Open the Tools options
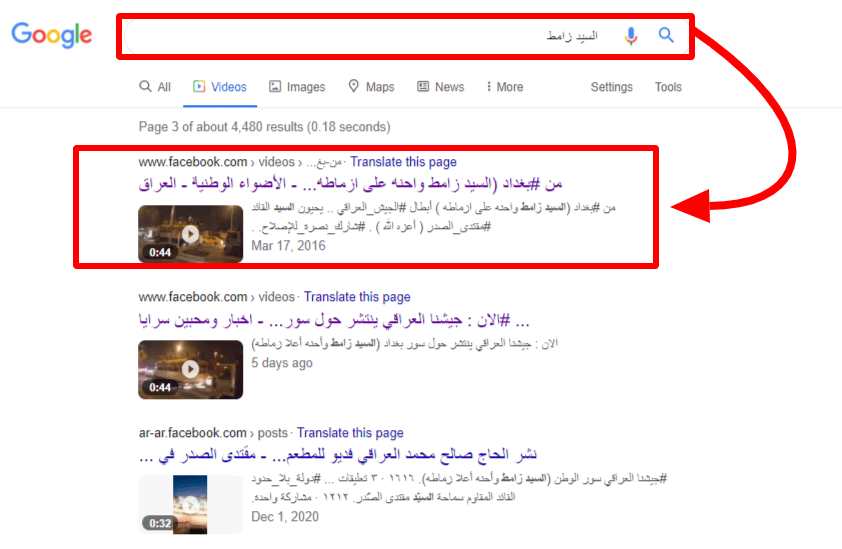Image resolution: width=842 pixels, height=549 pixels. point(668,87)
